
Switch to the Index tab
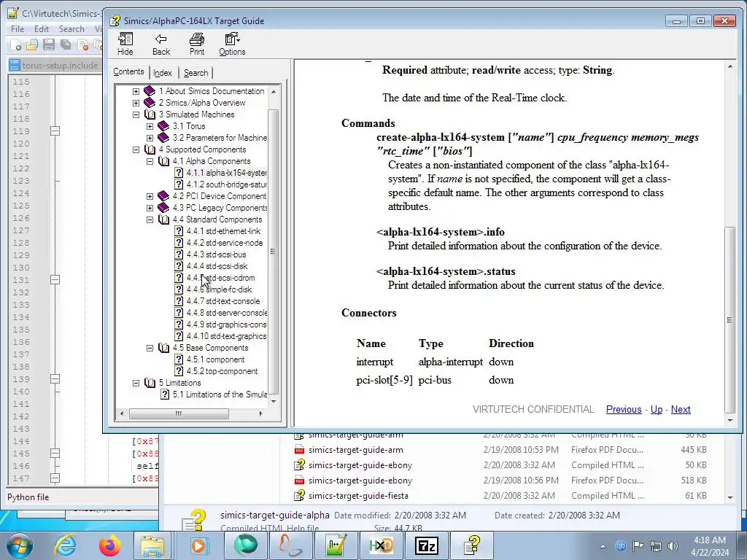[x=163, y=73]
